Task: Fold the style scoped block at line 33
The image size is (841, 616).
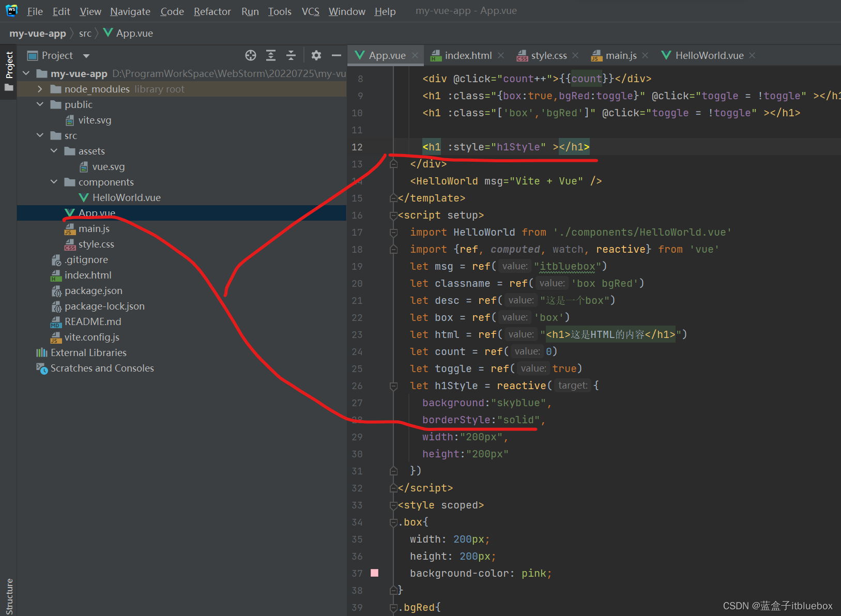Action: point(393,505)
